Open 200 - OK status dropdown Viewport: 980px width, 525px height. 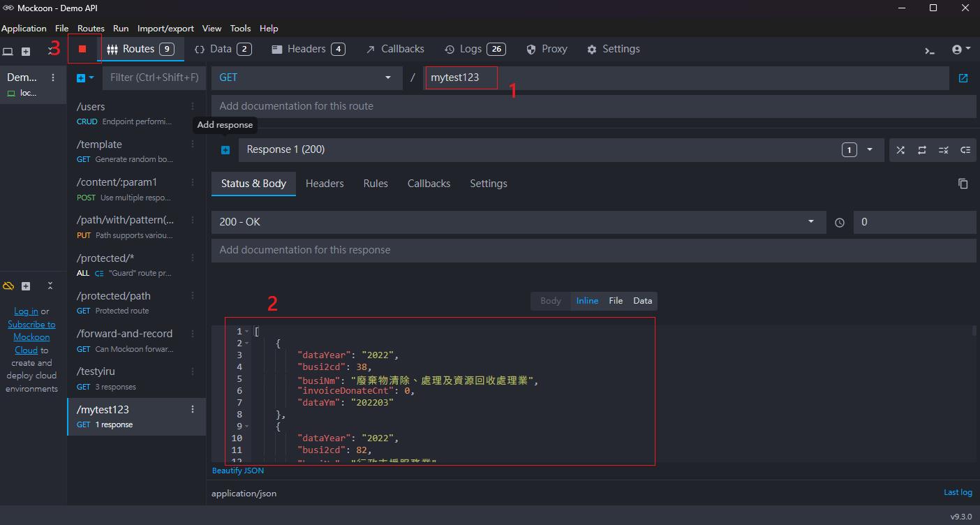[519, 222]
